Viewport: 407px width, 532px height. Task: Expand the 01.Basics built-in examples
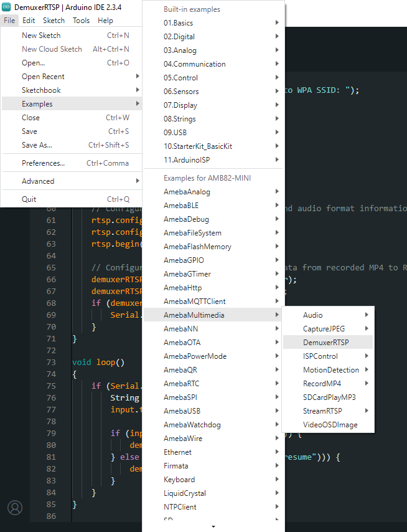[178, 23]
